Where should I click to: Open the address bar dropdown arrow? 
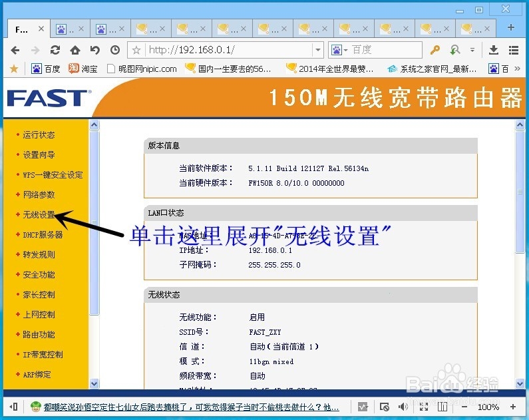[x=318, y=50]
